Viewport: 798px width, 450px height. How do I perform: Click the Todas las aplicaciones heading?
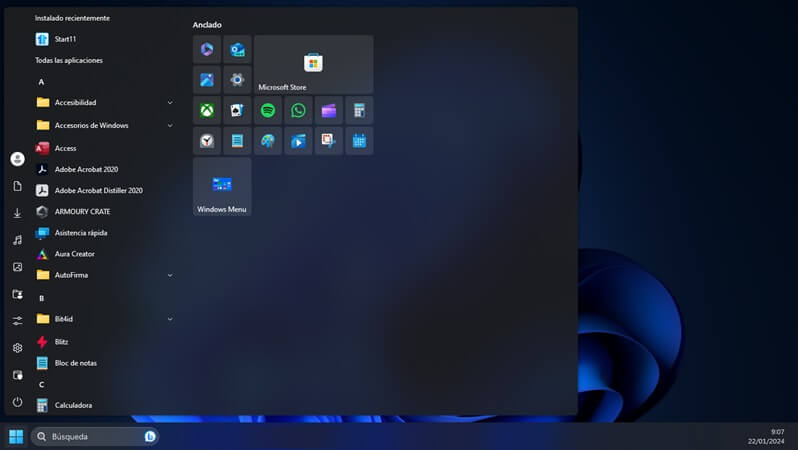[69, 60]
